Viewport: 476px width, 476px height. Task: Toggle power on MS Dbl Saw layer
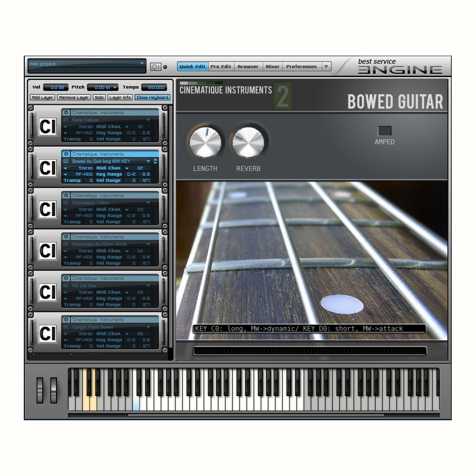[x=66, y=278]
